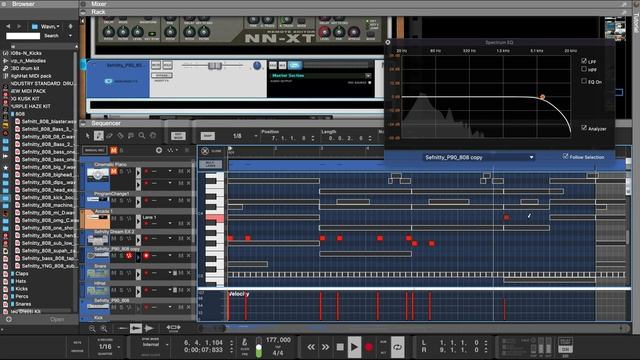Click the 177,000 tempo value
640x360 pixels.
pyautogui.click(x=278, y=340)
